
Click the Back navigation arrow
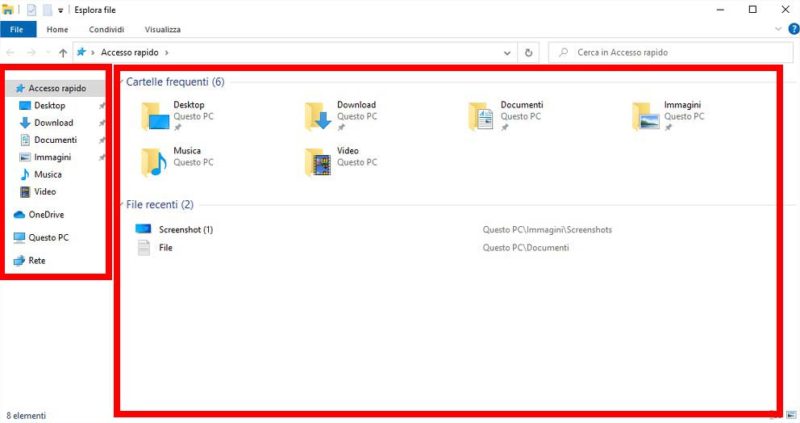(x=10, y=53)
